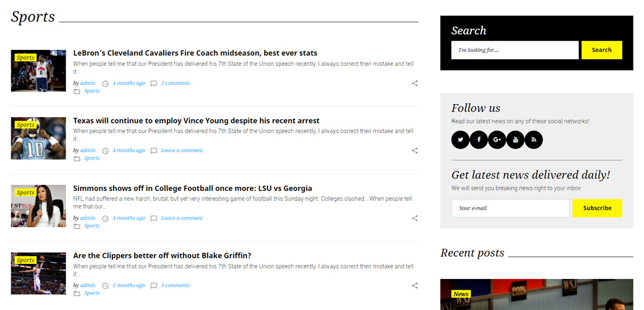Viewport: 644px width, 310px height.
Task: Open the News recent post thumbnail
Action: click(x=536, y=294)
